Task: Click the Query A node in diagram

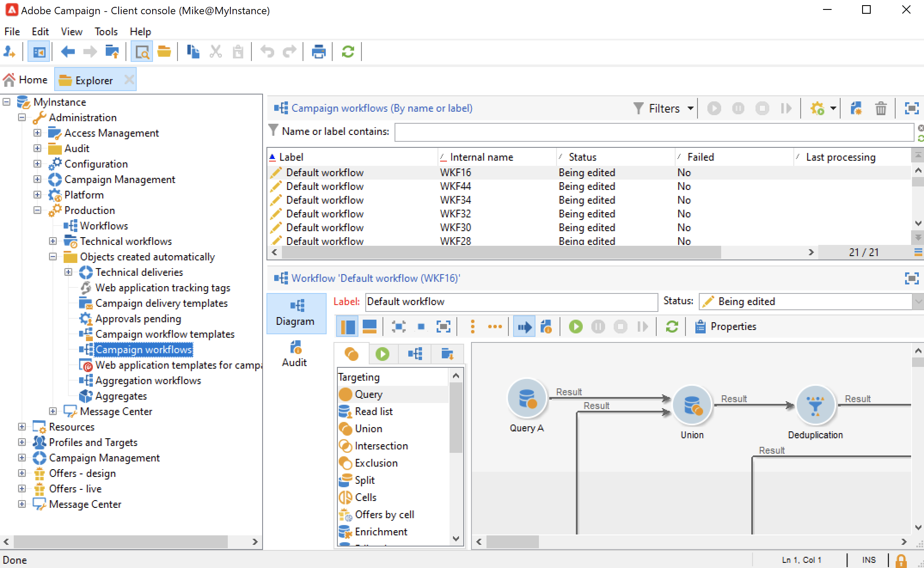Action: click(x=526, y=399)
